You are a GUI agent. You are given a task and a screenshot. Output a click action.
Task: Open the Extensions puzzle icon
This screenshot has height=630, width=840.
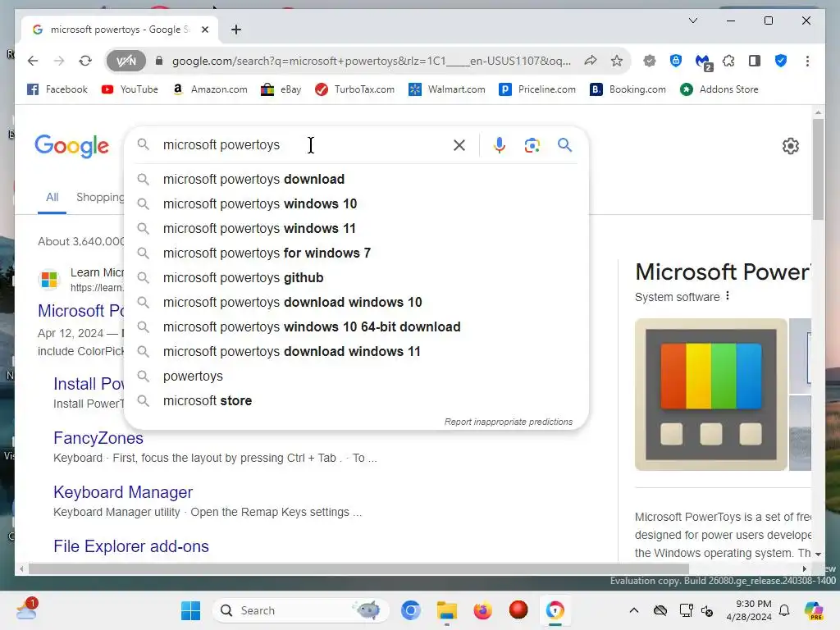point(728,61)
